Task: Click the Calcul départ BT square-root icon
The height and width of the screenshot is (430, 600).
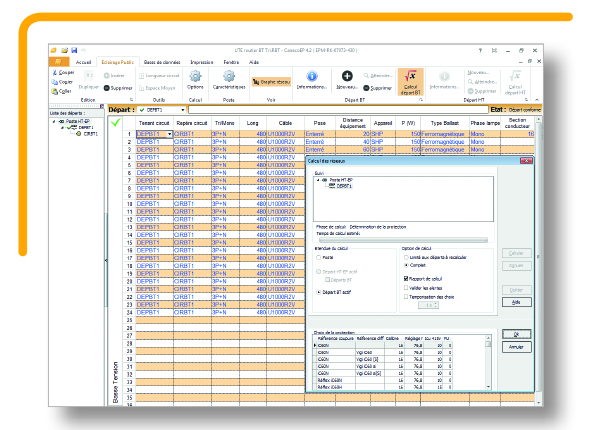Action: (x=411, y=76)
